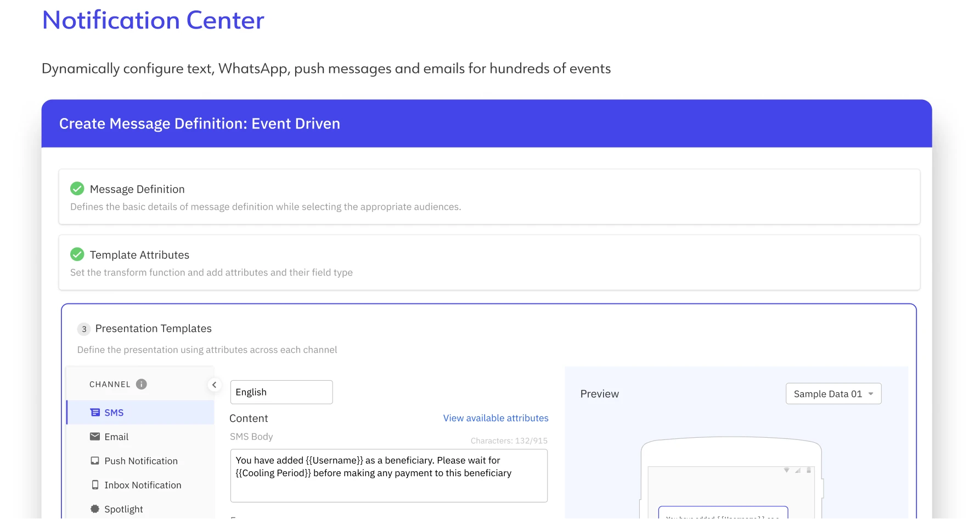The height and width of the screenshot is (519, 980).
Task: Expand the Message Definition step
Action: pos(137,189)
